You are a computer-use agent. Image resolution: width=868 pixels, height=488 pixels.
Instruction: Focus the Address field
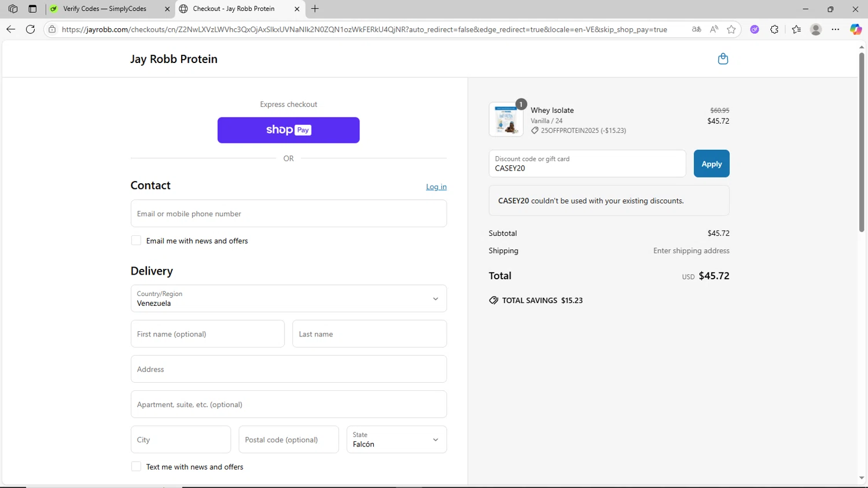click(x=289, y=369)
